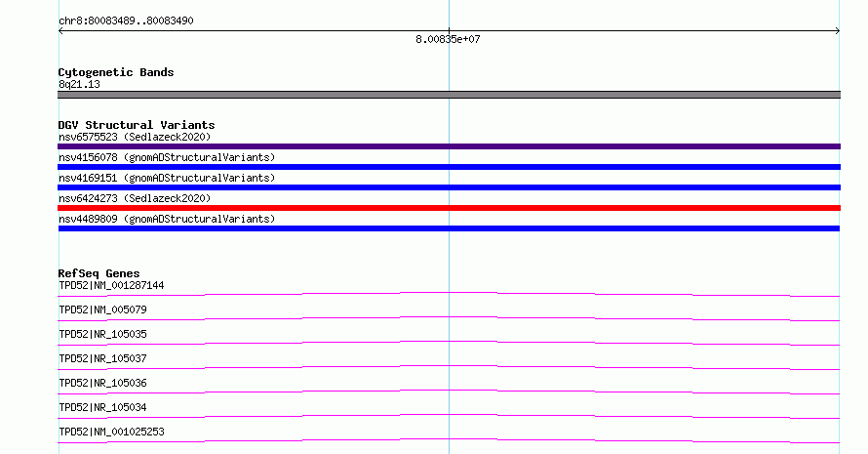Click the gray 8q21.13 cytogenetic band bar

pyautogui.click(x=449, y=95)
